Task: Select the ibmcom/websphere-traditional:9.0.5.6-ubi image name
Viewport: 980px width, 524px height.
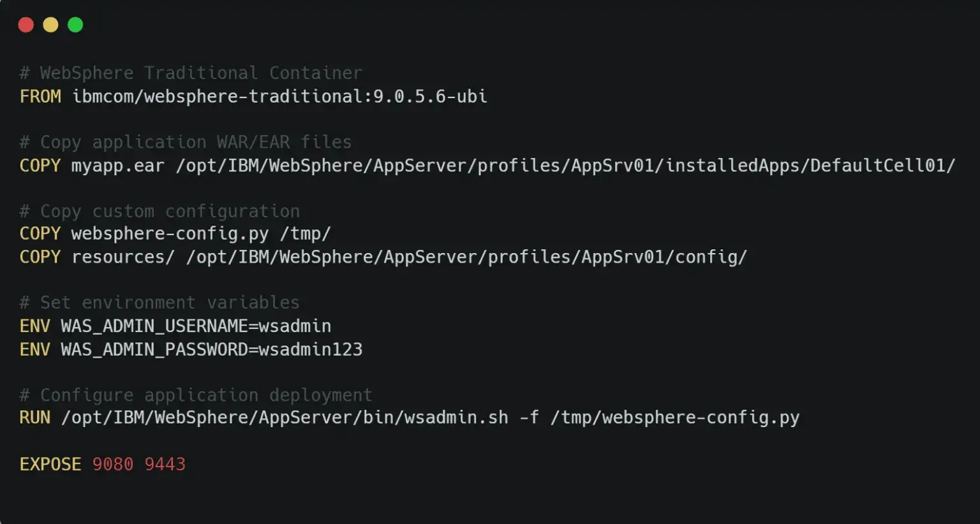Action: [x=279, y=96]
